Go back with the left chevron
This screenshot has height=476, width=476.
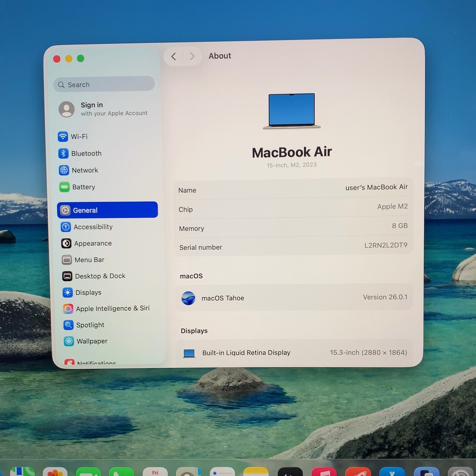coord(174,56)
